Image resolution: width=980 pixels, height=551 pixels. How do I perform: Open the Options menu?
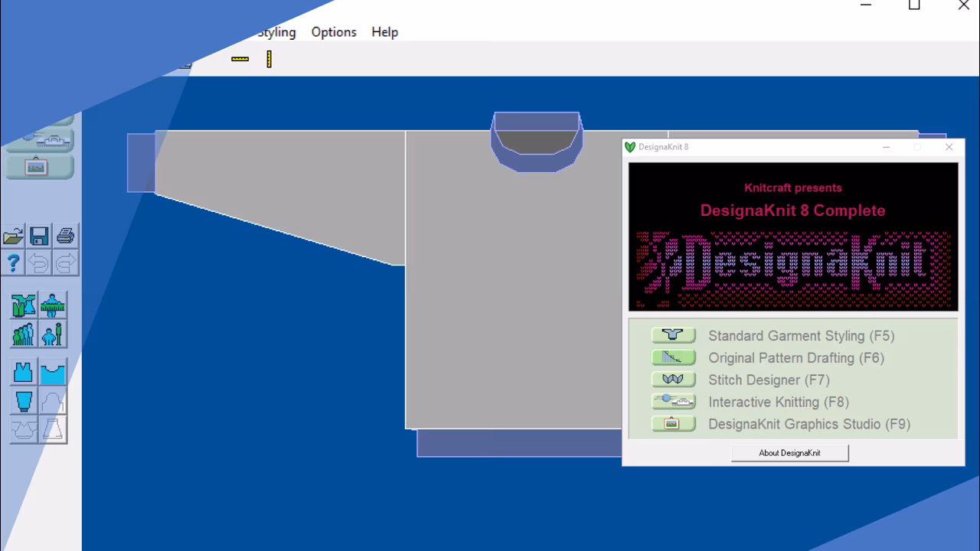click(x=334, y=32)
